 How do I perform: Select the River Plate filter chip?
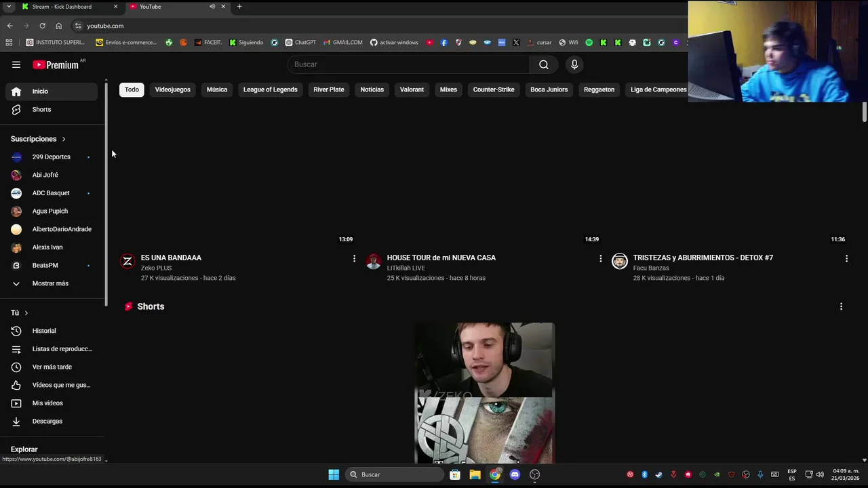(x=329, y=89)
